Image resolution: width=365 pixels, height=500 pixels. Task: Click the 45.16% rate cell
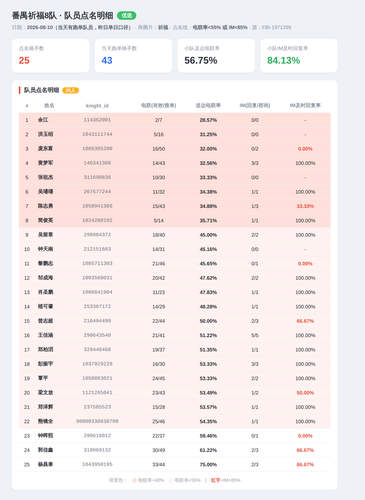tap(208, 249)
